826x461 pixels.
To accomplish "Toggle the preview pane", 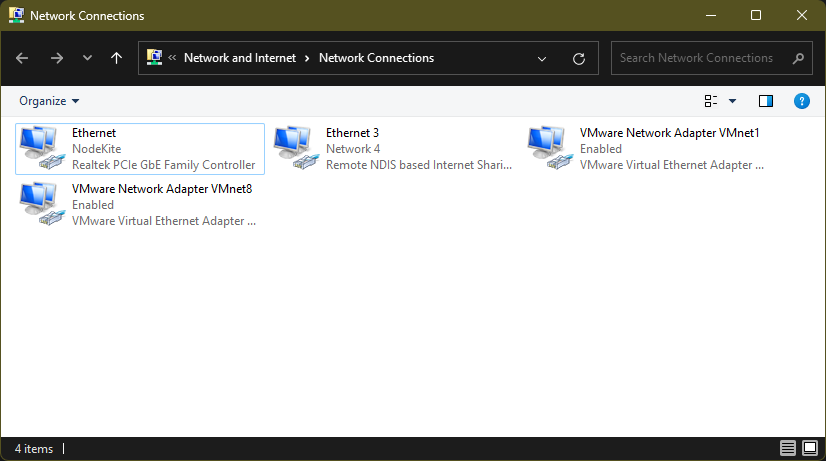I will point(766,101).
